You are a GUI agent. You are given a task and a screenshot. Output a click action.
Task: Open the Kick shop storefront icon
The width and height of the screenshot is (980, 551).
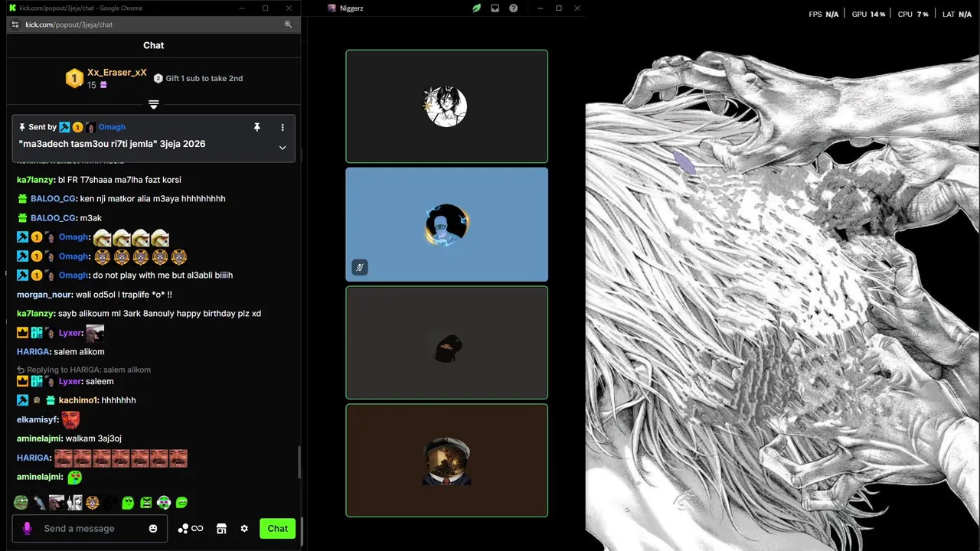point(222,529)
